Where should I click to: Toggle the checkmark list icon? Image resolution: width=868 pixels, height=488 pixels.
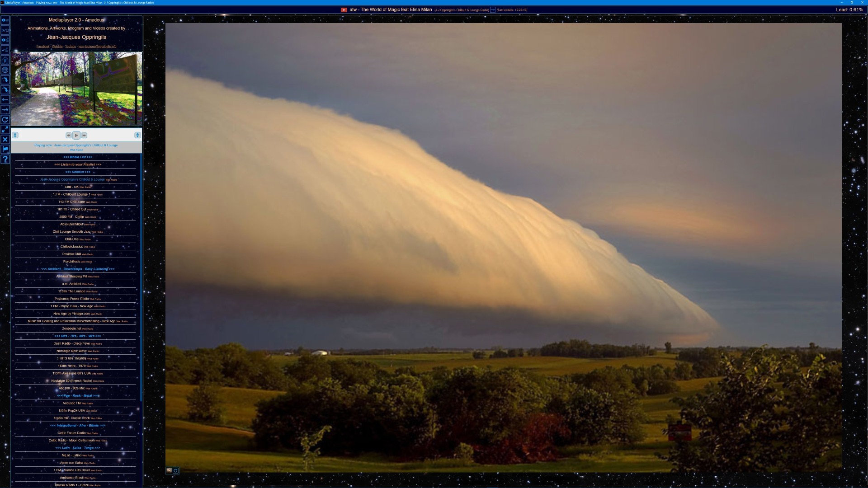[5, 50]
